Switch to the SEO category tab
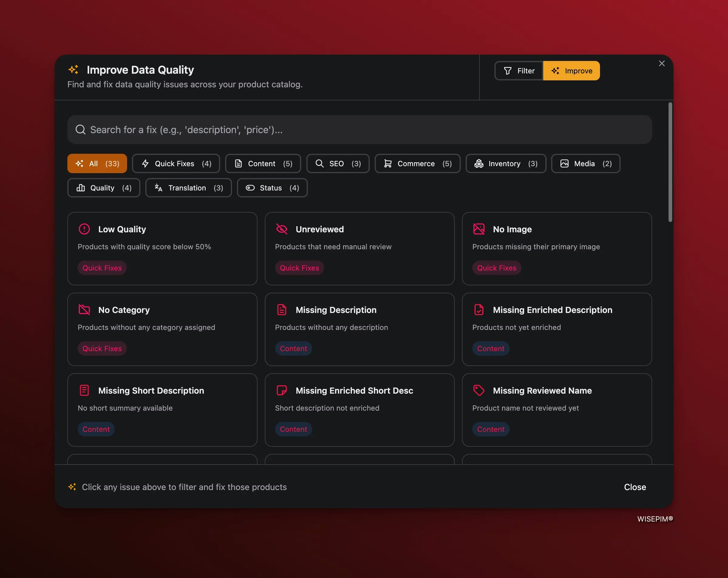 point(337,163)
